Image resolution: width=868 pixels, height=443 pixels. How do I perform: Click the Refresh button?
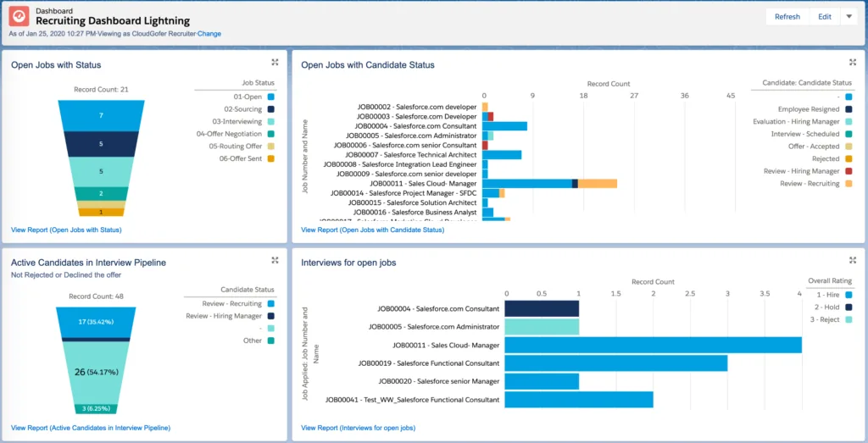(x=787, y=17)
